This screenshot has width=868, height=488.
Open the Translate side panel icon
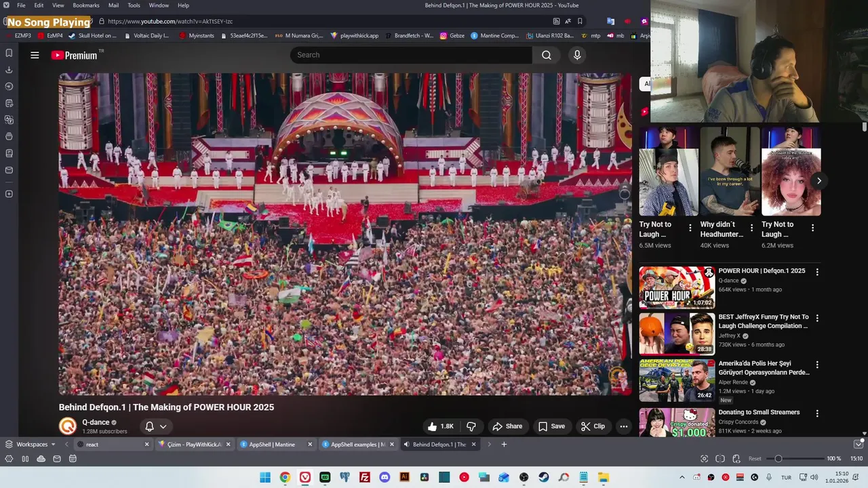(9, 120)
